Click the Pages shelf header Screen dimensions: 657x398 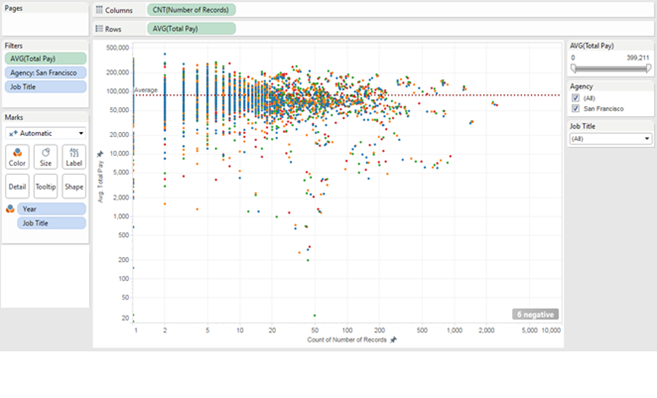pyautogui.click(x=14, y=8)
